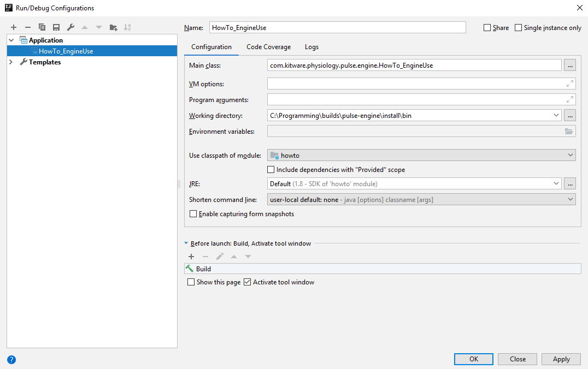Click the Add New Configuration plus icon
Viewport: 588px width, 369px height.
tap(14, 27)
